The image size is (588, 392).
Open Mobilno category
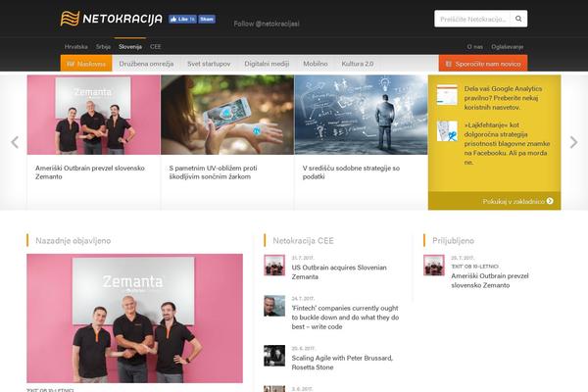click(x=316, y=64)
